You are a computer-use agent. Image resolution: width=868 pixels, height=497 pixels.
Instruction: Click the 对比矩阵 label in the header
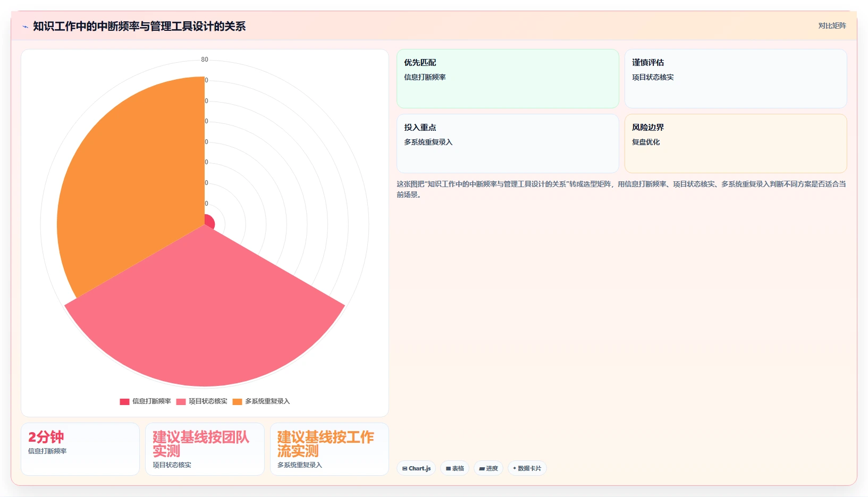832,26
